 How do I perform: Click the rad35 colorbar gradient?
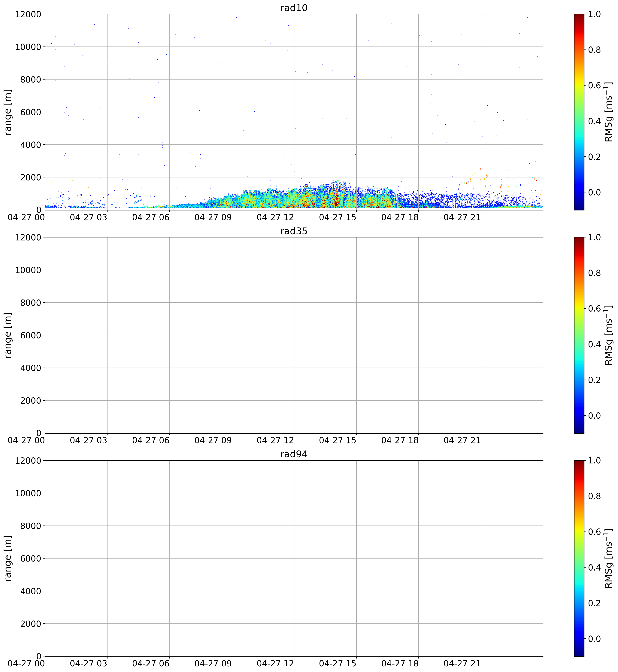[579, 335]
